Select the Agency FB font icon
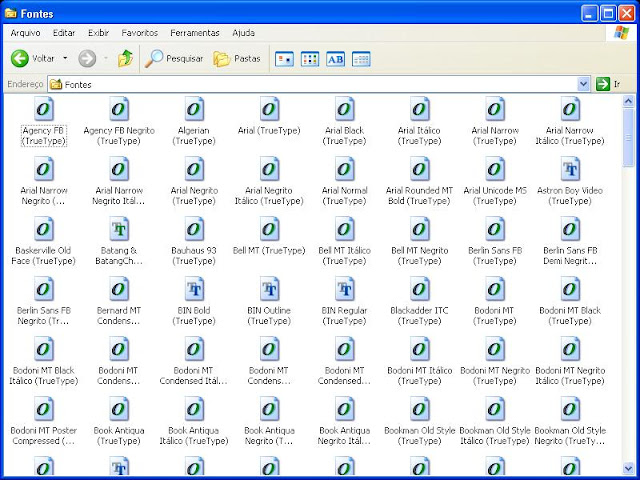Screen dimensions: 640x480 (44, 109)
